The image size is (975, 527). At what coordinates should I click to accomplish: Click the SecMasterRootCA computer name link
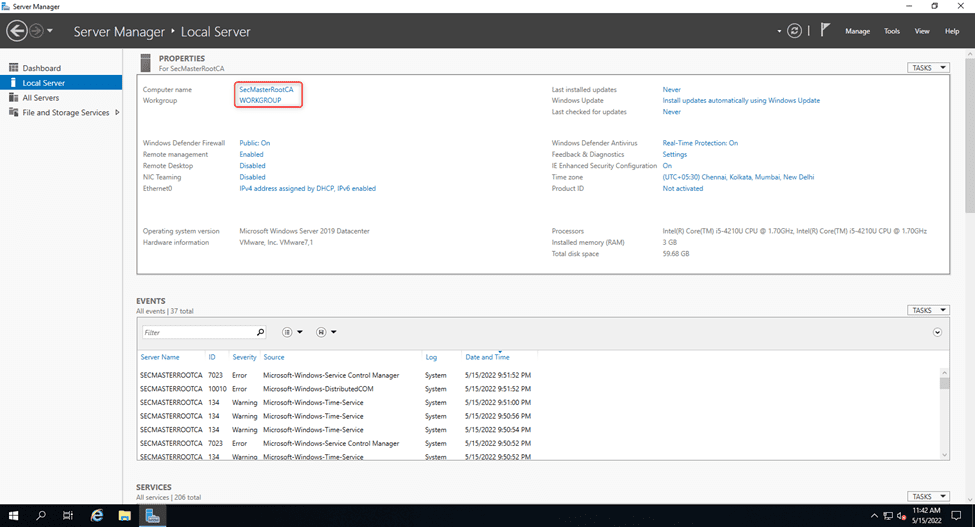[266, 89]
